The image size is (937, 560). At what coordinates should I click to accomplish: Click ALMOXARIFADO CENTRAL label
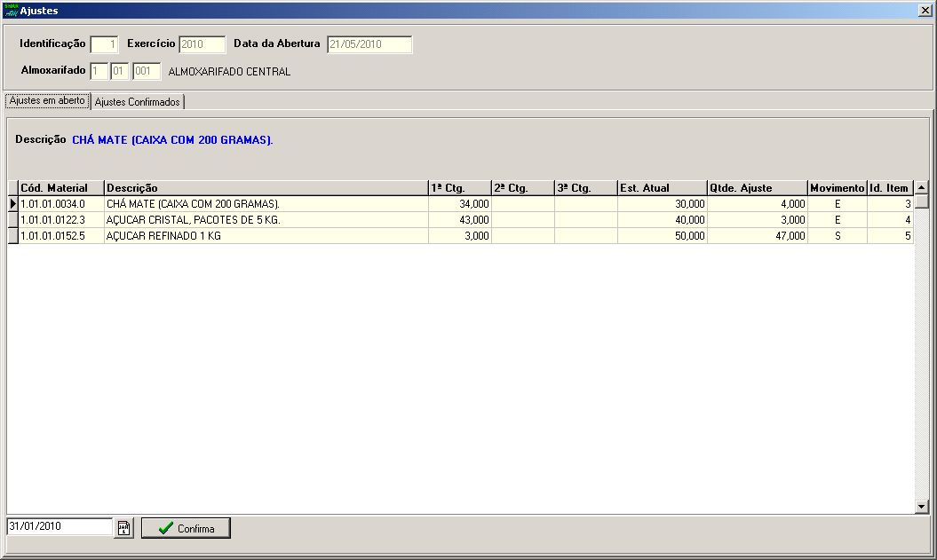pos(229,72)
